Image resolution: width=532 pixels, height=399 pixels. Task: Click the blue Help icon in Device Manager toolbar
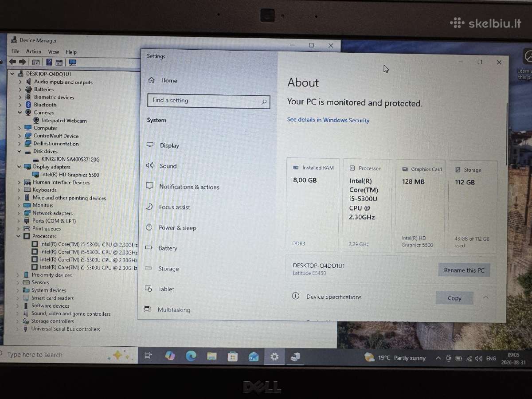(49, 63)
